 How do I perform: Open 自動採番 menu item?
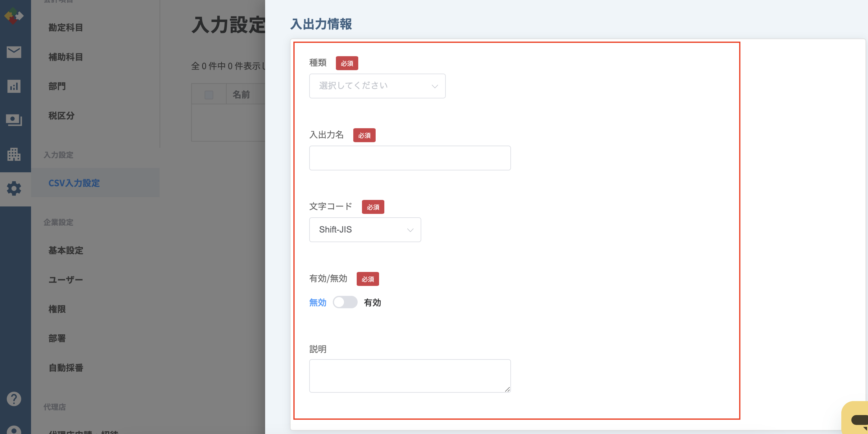(66, 368)
